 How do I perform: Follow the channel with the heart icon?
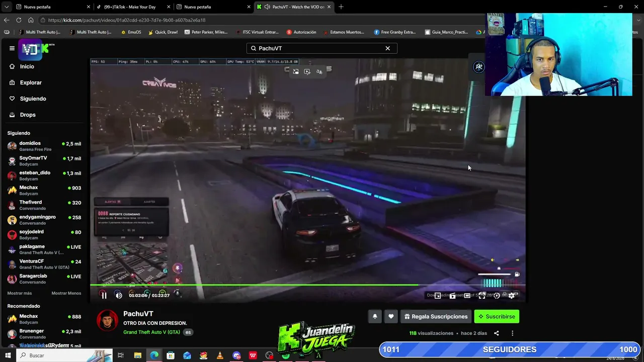391,316
